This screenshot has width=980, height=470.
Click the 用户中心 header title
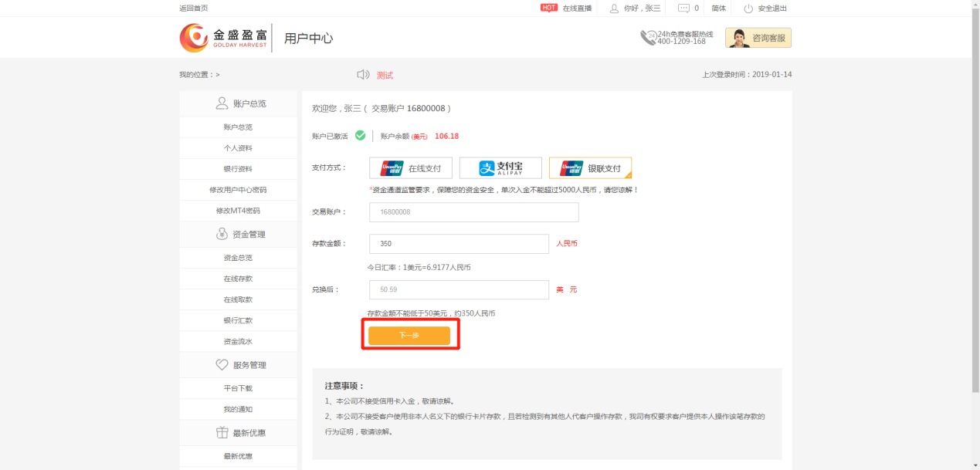click(308, 39)
